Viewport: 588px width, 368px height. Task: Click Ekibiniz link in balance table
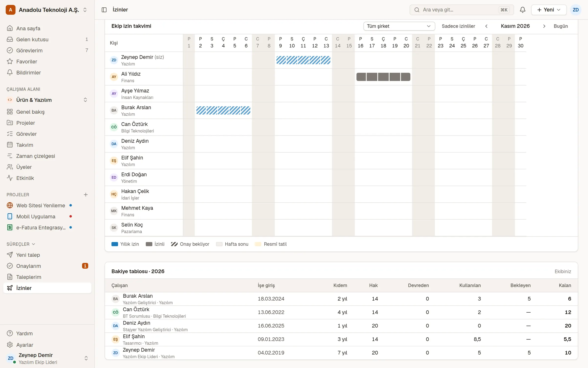point(563,271)
